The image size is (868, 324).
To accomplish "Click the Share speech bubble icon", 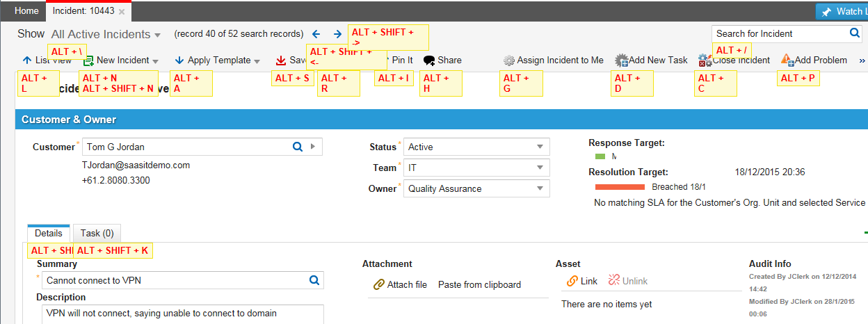I will 429,60.
